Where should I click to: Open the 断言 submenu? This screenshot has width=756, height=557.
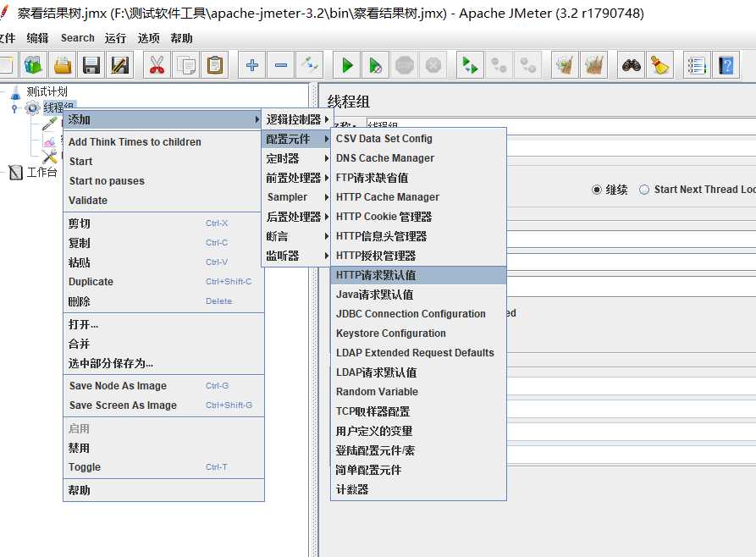click(x=297, y=236)
